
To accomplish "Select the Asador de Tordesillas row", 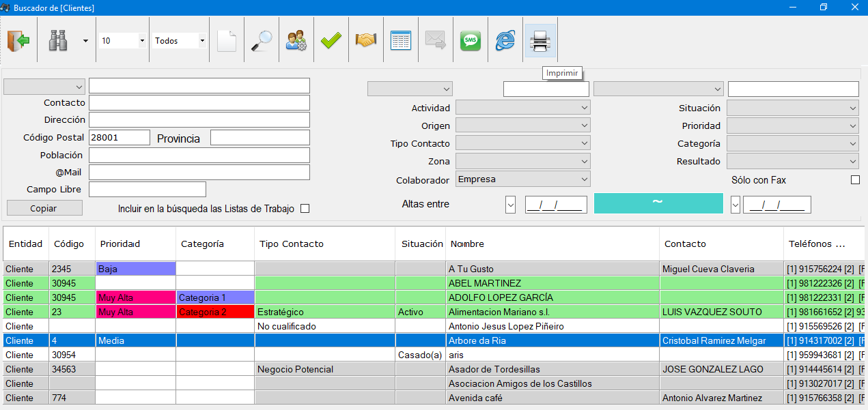I will point(434,369).
